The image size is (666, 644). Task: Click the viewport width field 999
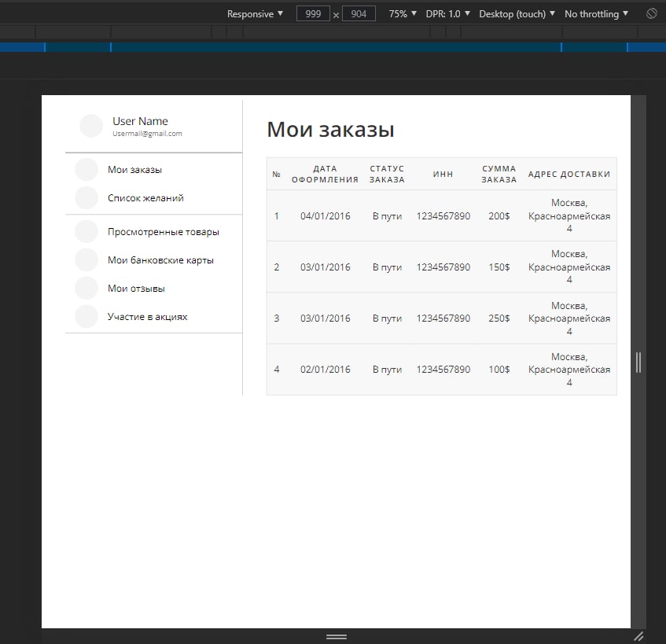point(313,14)
